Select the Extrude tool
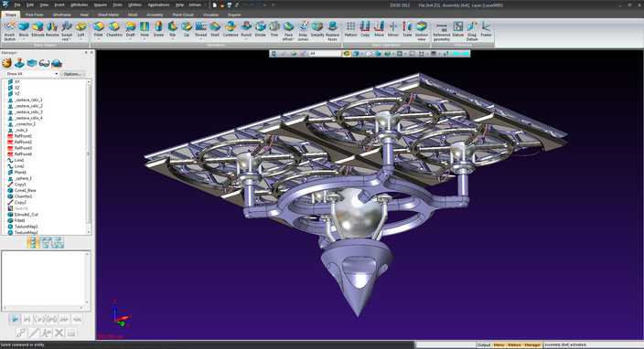Screen dimensions: 644x349 click(x=38, y=29)
